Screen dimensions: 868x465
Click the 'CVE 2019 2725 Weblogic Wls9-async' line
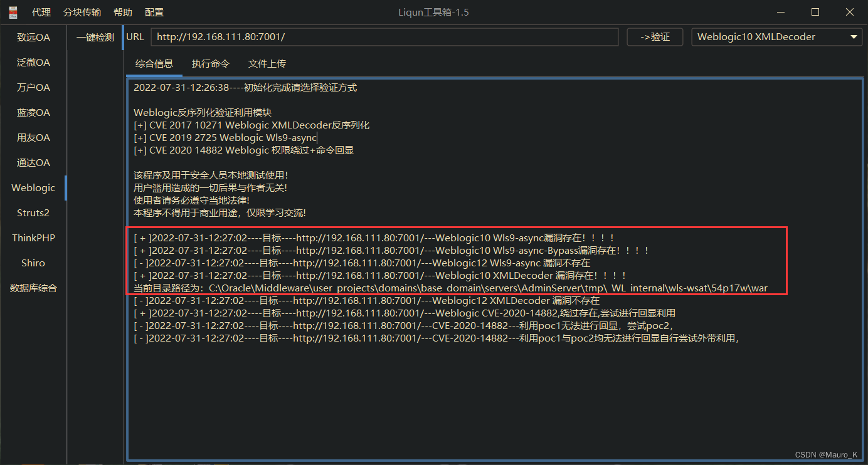click(225, 138)
